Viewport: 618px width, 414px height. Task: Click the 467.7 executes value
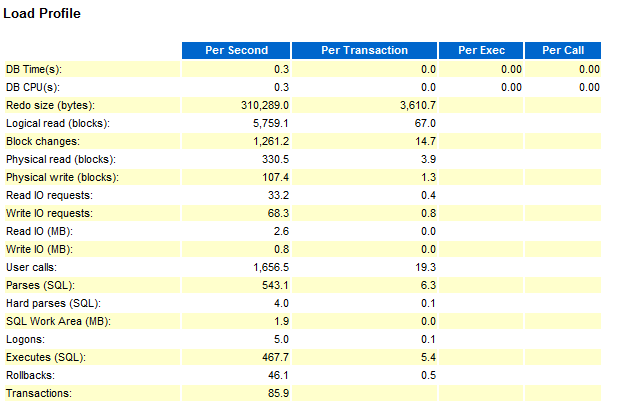pyautogui.click(x=275, y=358)
